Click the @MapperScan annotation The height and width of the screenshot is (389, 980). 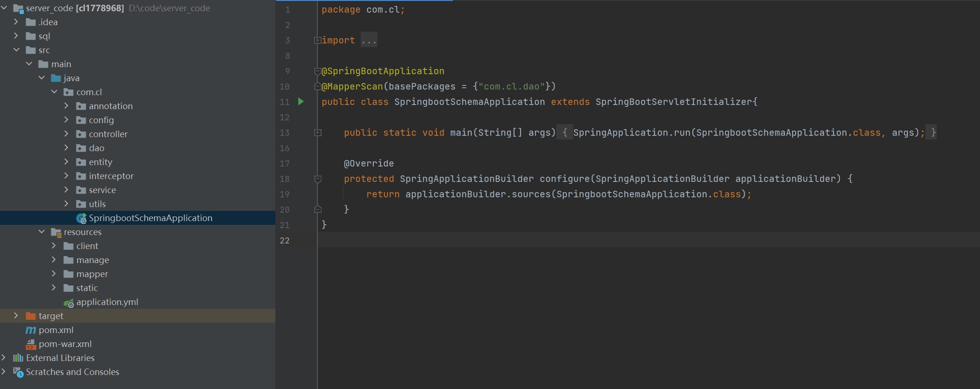tap(352, 86)
